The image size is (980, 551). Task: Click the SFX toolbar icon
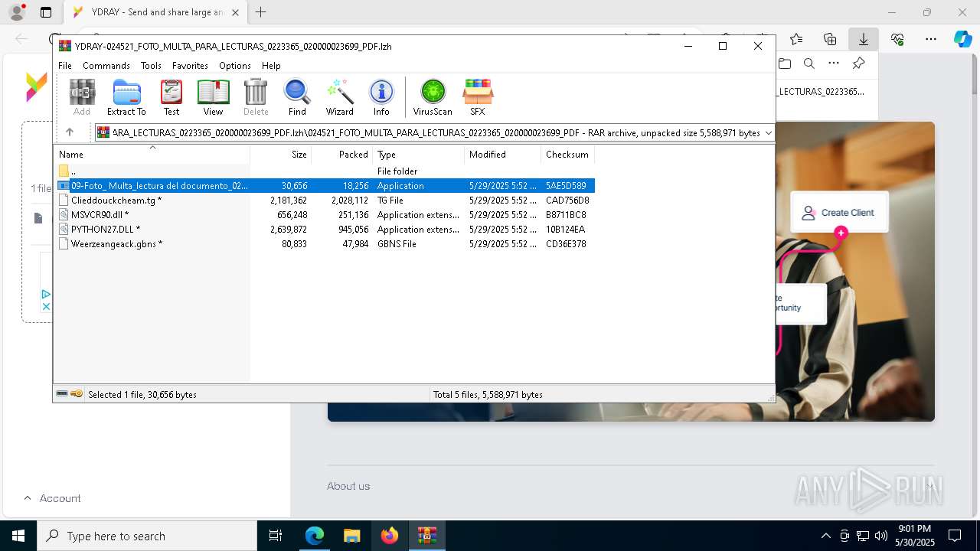pyautogui.click(x=477, y=97)
